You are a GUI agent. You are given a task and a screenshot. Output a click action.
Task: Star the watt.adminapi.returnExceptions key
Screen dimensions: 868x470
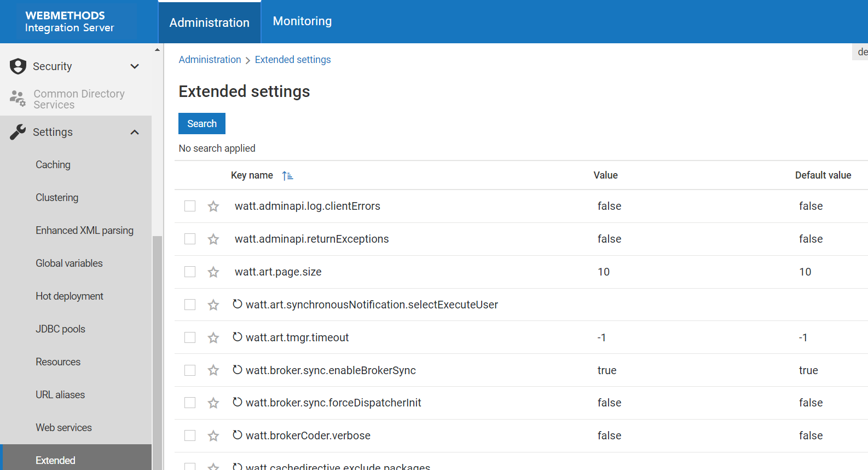point(213,239)
